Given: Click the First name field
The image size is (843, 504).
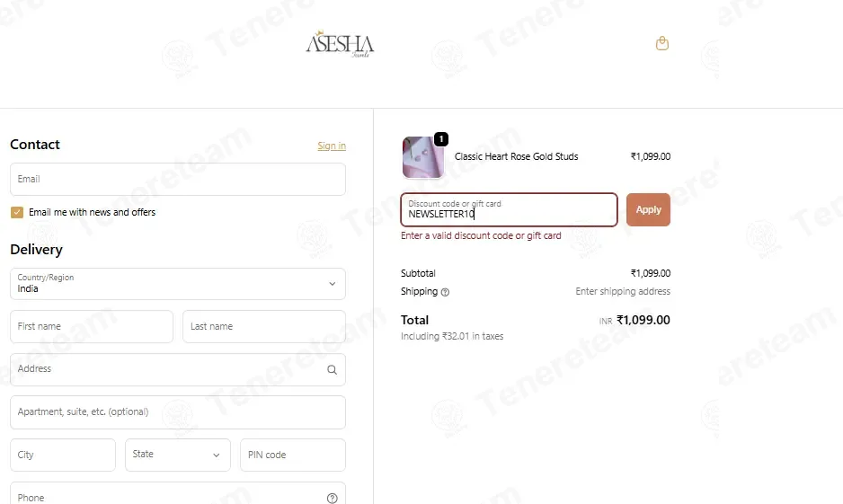Looking at the screenshot, I should (92, 327).
